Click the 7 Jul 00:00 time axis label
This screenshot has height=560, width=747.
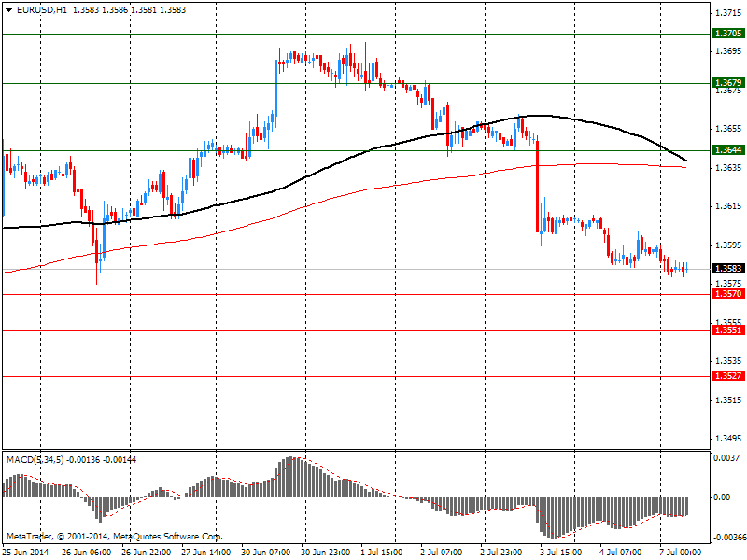[x=681, y=553]
